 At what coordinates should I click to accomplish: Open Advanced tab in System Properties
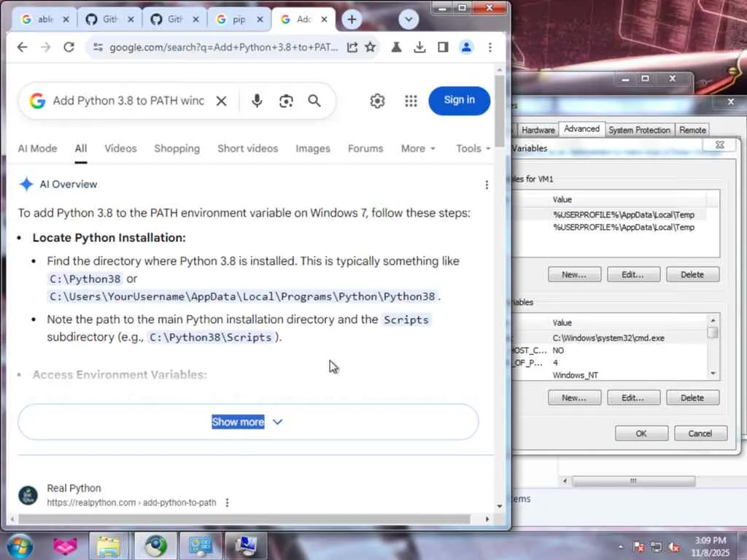click(x=581, y=129)
